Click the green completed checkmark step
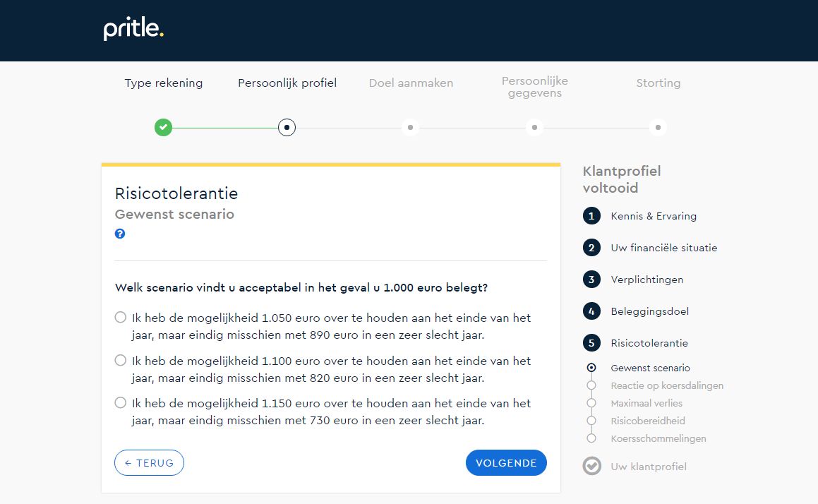The width and height of the screenshot is (818, 504). pos(163,128)
